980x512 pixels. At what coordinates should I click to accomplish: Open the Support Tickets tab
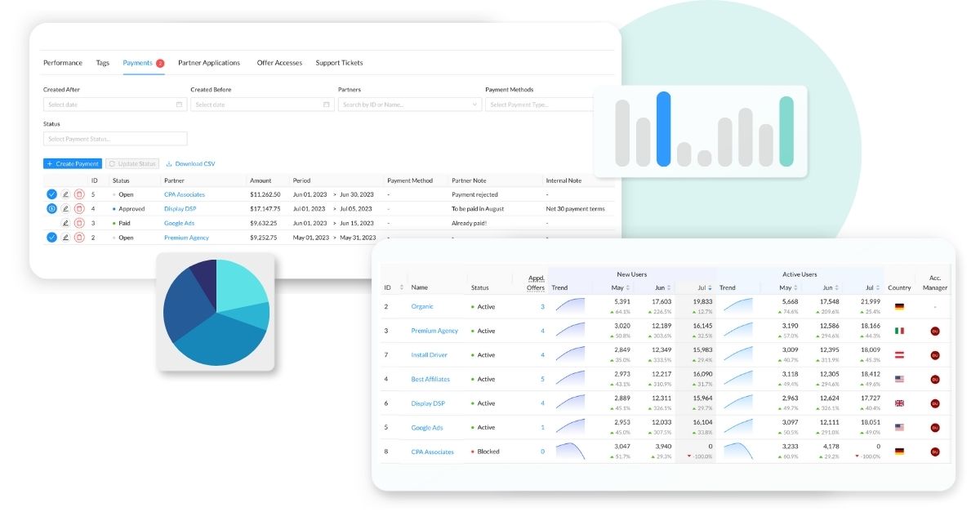(x=339, y=63)
